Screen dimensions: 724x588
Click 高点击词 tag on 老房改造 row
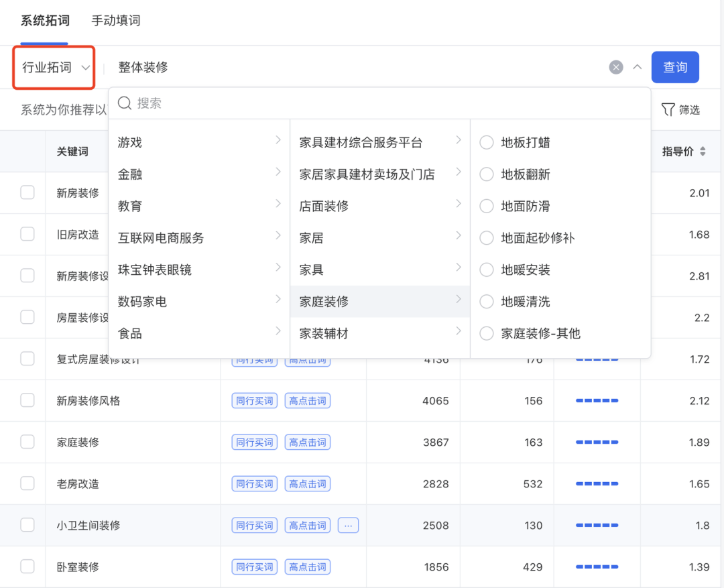click(x=308, y=484)
